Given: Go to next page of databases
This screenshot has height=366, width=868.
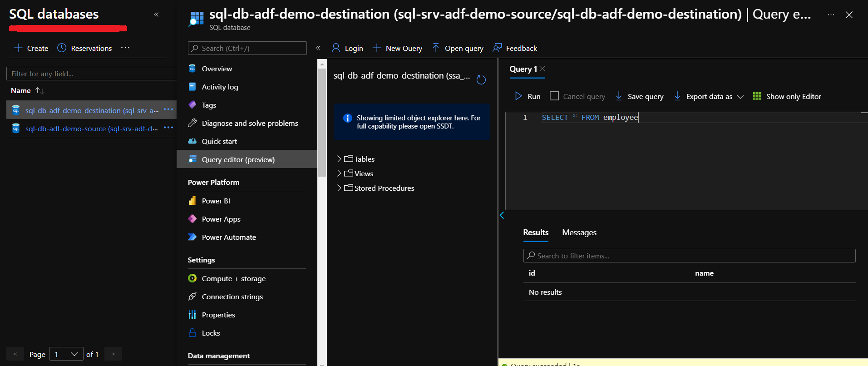Looking at the screenshot, I should click(x=113, y=354).
